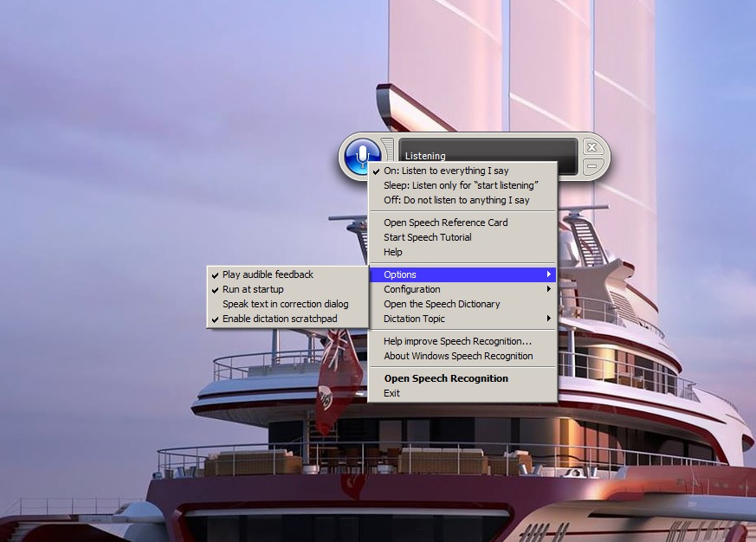This screenshot has width=756, height=542.
Task: Open About Windows Speech Recognition
Action: pyautogui.click(x=462, y=356)
